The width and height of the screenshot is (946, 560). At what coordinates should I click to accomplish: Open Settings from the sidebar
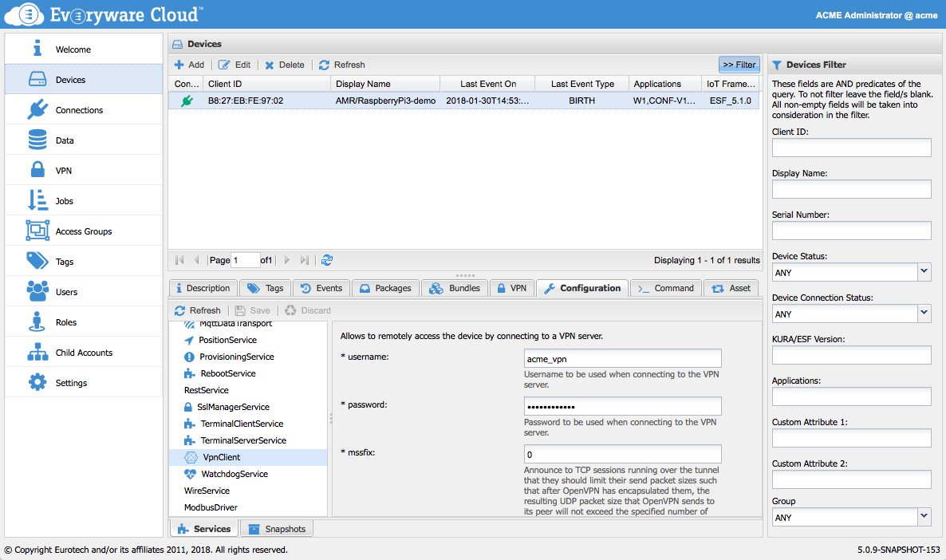click(x=84, y=383)
